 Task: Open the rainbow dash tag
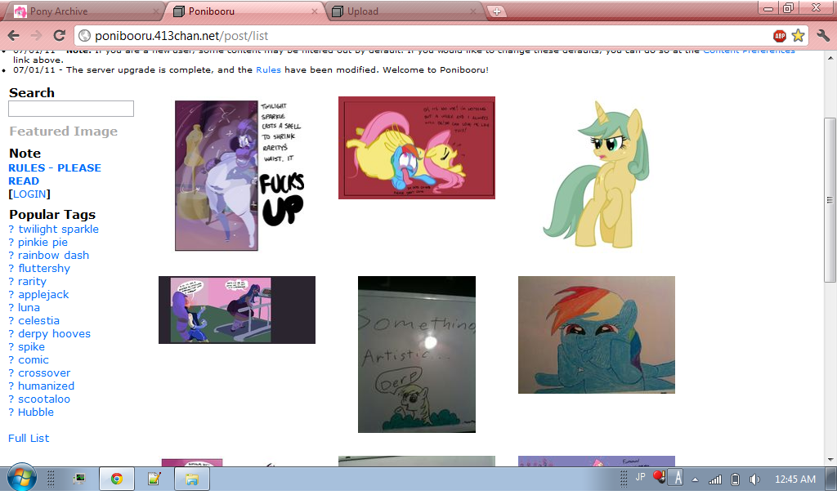pos(53,256)
